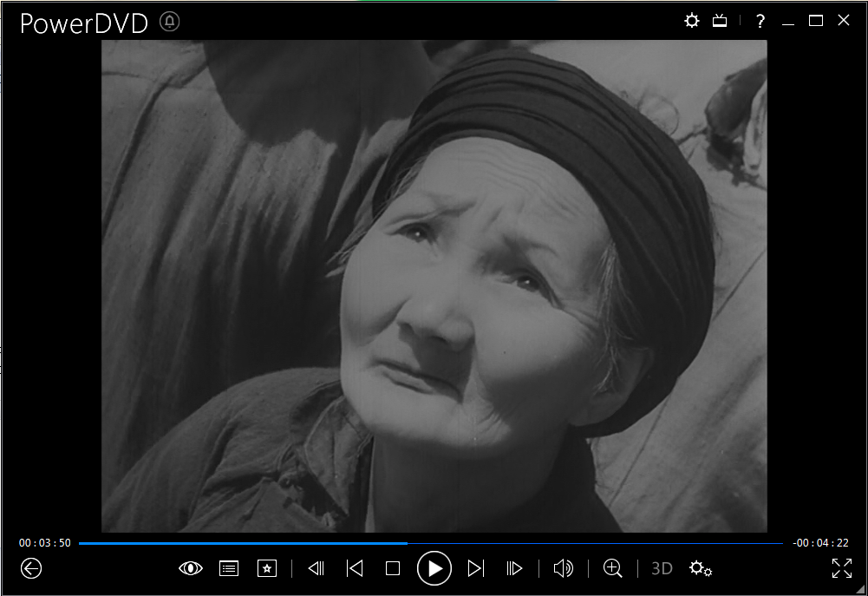Open the settings gear in title bar

(x=691, y=21)
